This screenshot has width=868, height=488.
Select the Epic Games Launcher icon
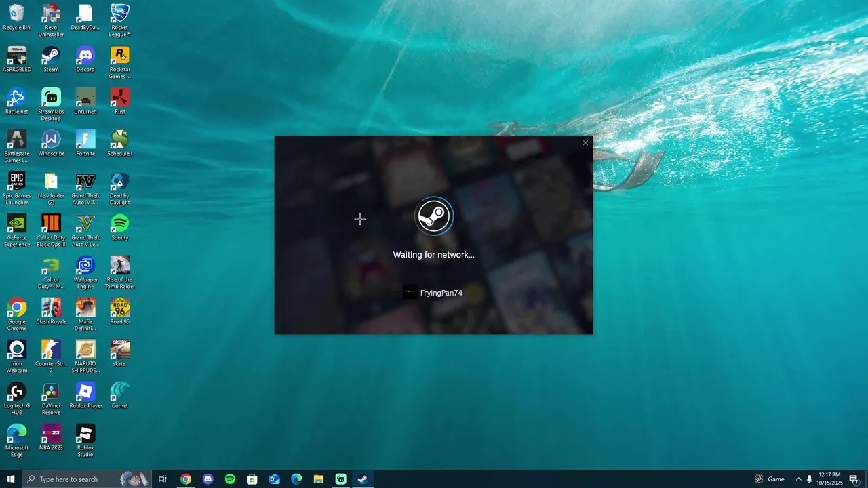coord(17,189)
